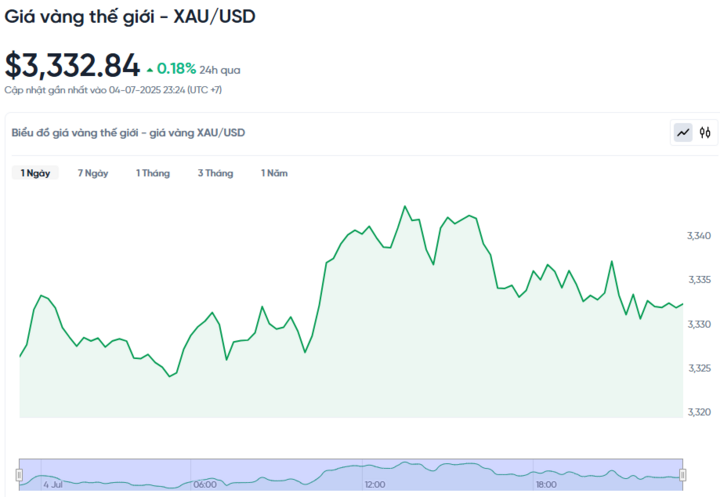Switch to line chart view icon
Viewport: 720px width, 497px height.
(x=683, y=133)
